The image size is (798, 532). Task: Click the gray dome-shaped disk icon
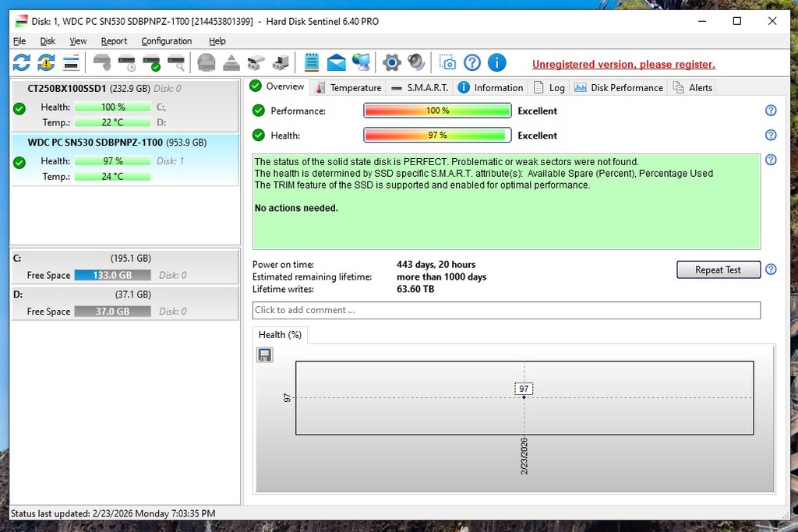click(x=206, y=62)
